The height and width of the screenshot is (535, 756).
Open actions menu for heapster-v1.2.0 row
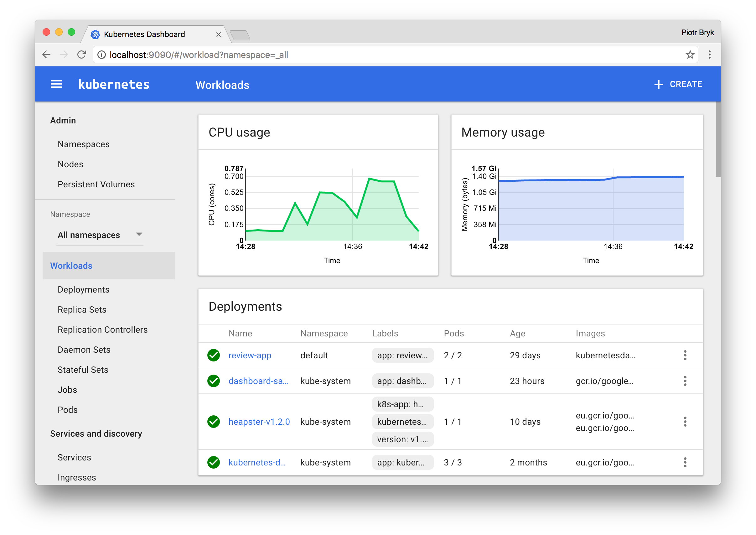pos(685,422)
